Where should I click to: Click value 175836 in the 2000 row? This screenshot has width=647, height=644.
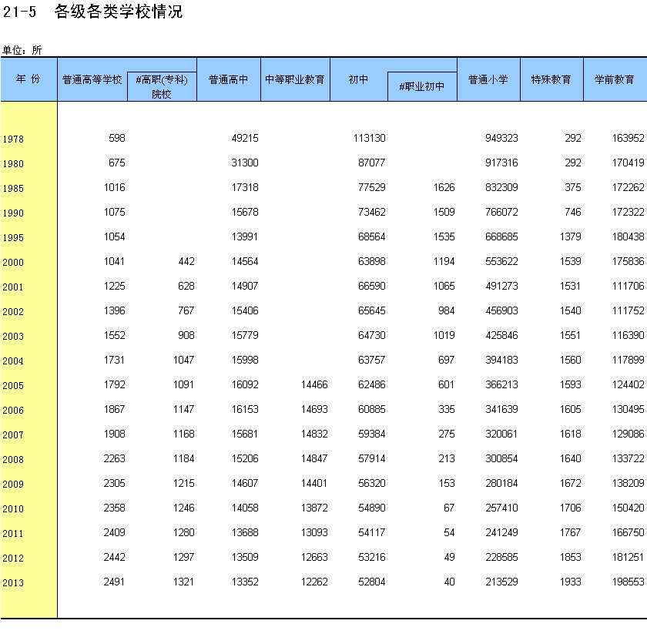628,262
